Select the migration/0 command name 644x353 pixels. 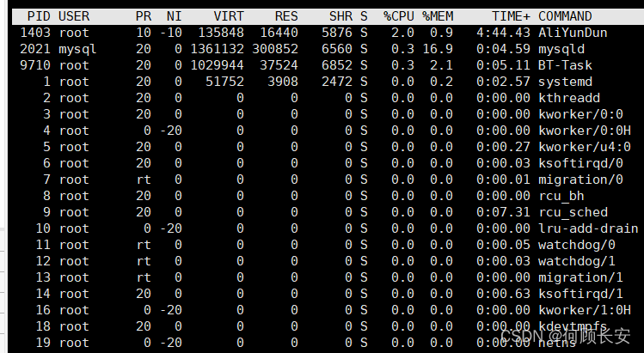(x=580, y=180)
